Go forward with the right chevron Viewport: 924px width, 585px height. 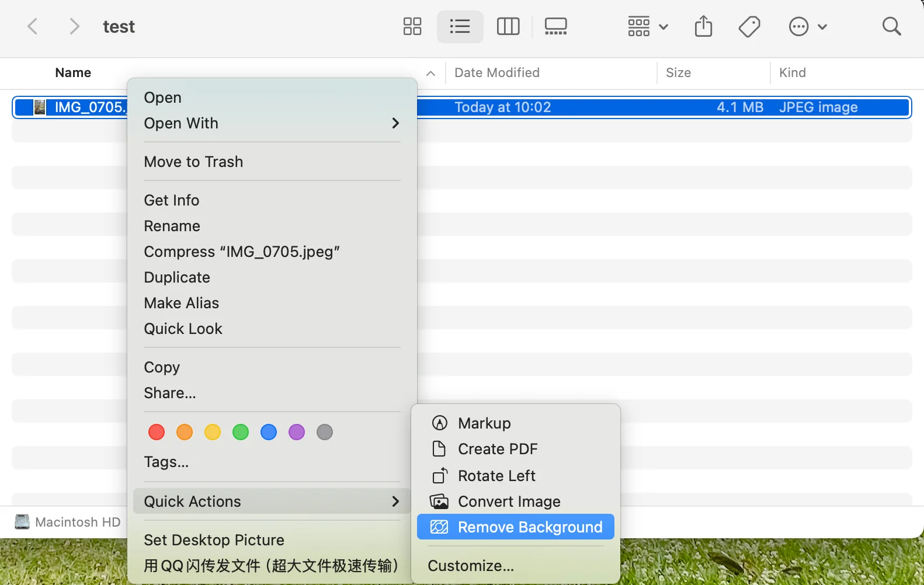[74, 26]
